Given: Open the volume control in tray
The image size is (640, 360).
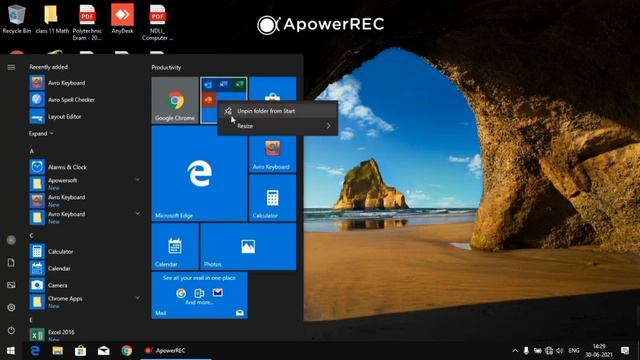Looking at the screenshot, I should (560, 351).
